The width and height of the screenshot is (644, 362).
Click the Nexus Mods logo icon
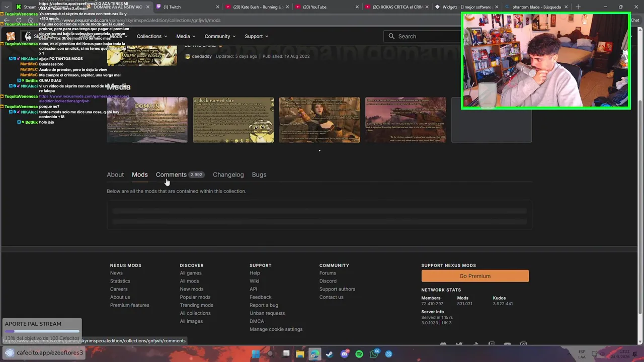tap(11, 36)
